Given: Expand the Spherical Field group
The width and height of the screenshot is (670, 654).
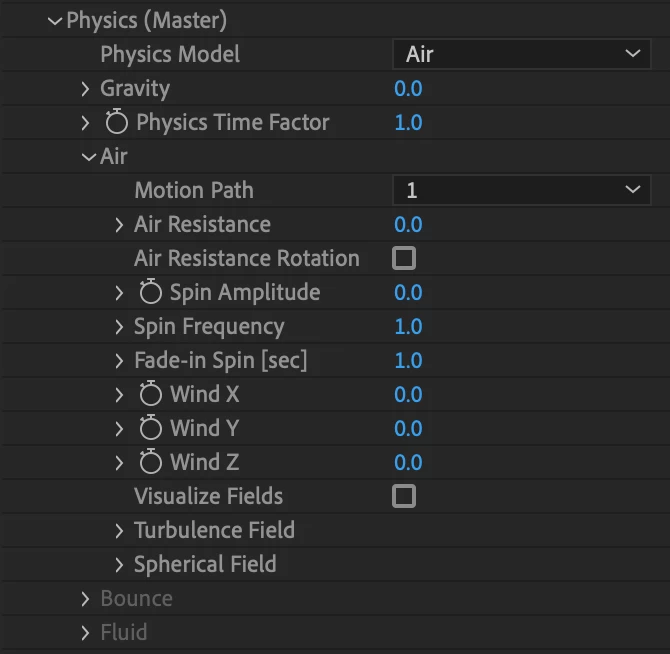Looking at the screenshot, I should click(119, 565).
